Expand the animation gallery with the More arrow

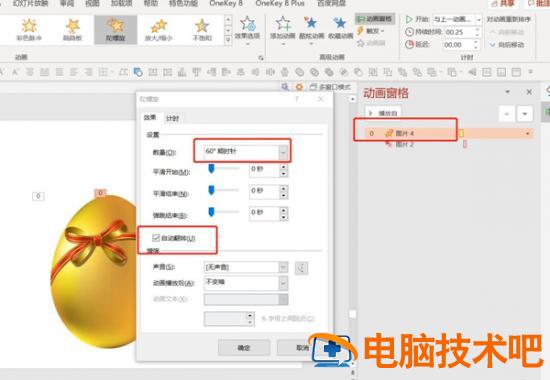coord(228,40)
